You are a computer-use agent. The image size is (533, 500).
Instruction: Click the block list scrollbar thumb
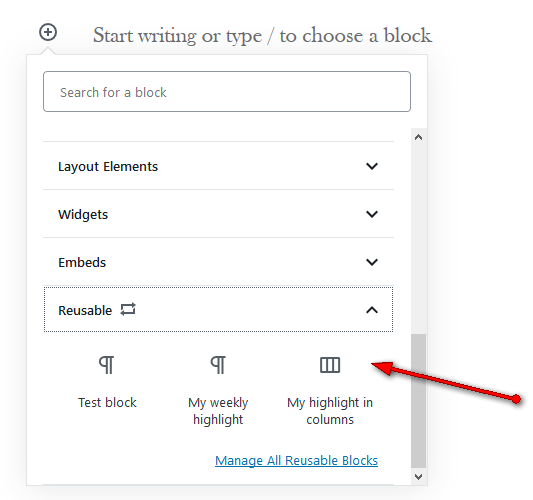(x=418, y=401)
